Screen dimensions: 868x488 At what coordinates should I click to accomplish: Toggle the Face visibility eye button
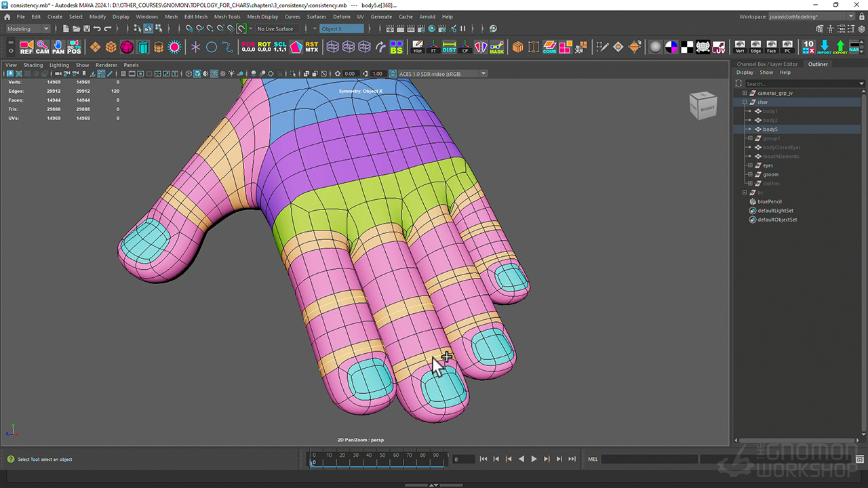click(x=772, y=47)
